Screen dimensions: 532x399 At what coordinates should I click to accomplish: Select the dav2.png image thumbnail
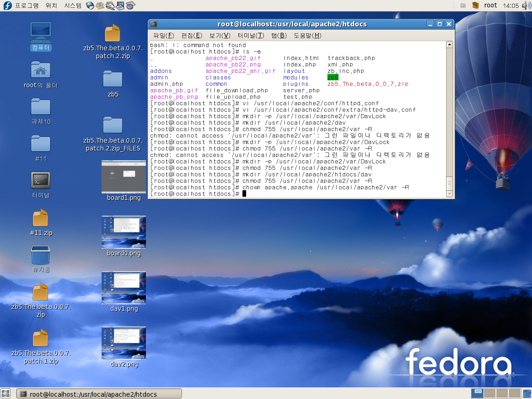click(124, 343)
